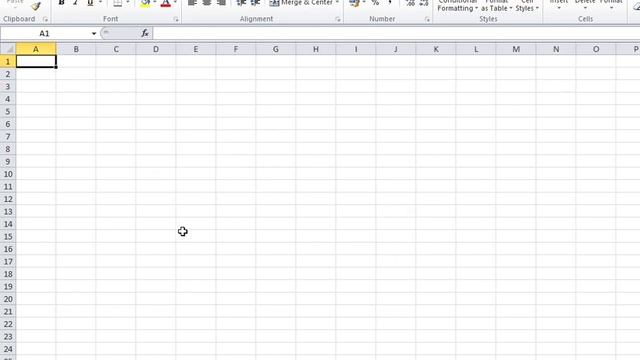
Task: Select cell G12
Action: 276,199
